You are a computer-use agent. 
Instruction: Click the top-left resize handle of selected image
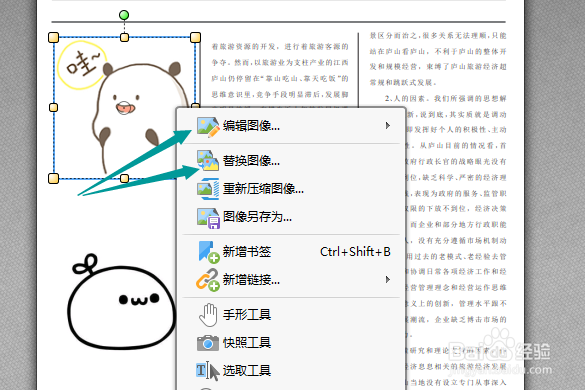pyautogui.click(x=53, y=37)
